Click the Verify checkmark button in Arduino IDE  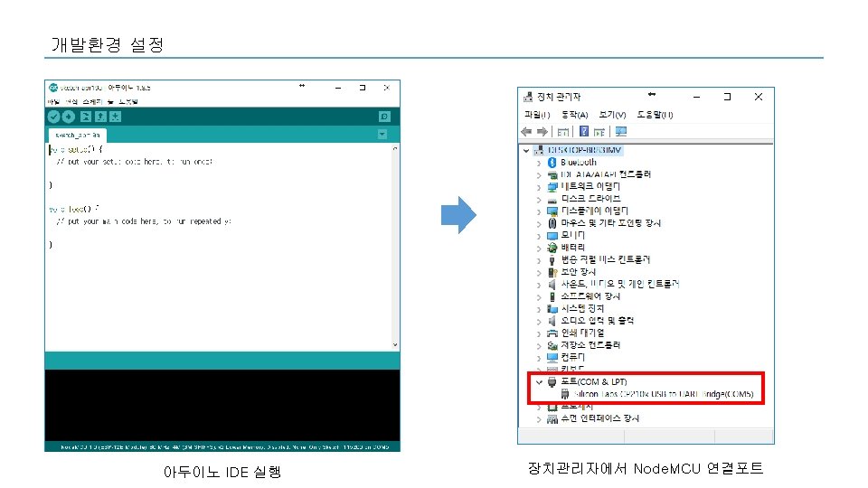(53, 117)
